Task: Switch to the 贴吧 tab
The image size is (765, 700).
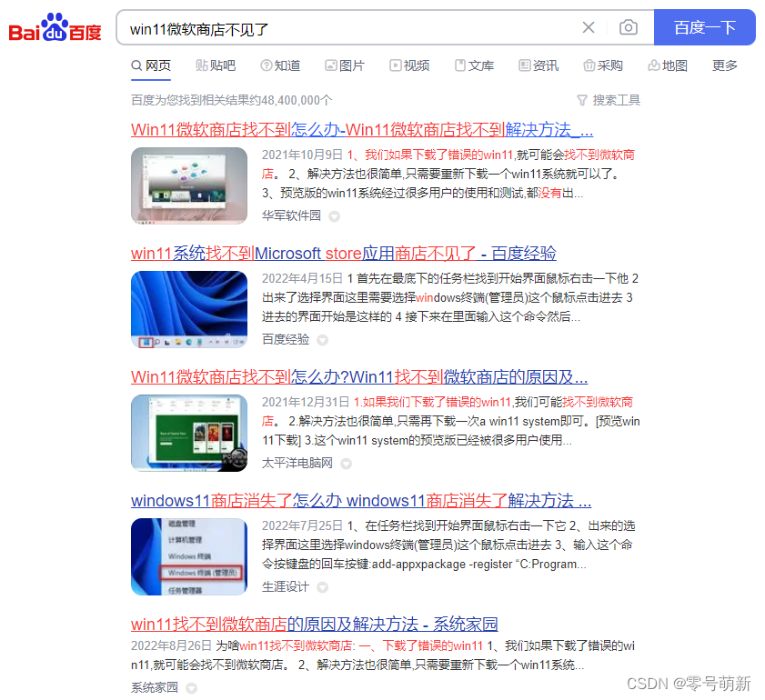Action: tap(216, 65)
